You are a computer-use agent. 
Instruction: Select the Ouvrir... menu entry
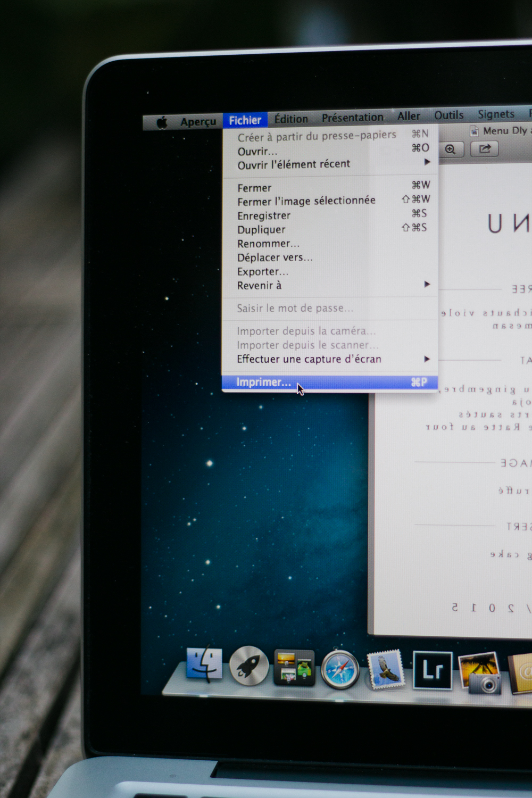(330, 150)
